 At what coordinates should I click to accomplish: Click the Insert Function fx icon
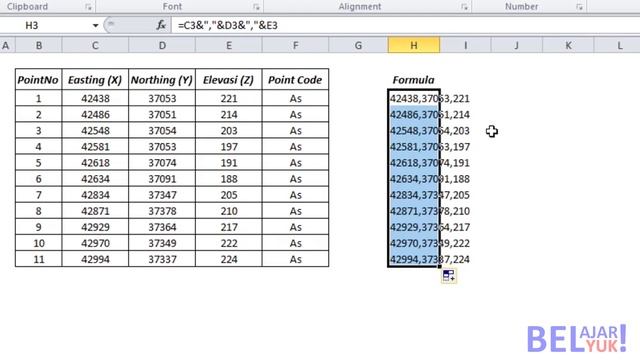pyautogui.click(x=161, y=25)
